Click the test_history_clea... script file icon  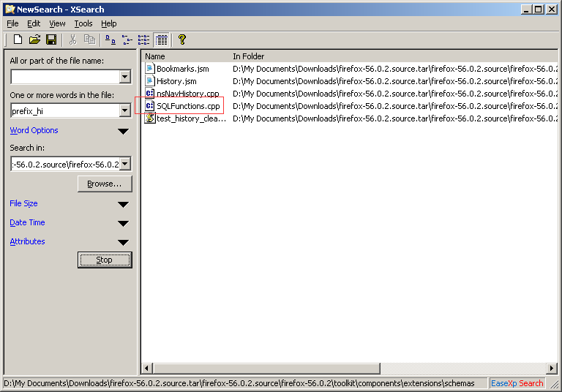(x=150, y=118)
